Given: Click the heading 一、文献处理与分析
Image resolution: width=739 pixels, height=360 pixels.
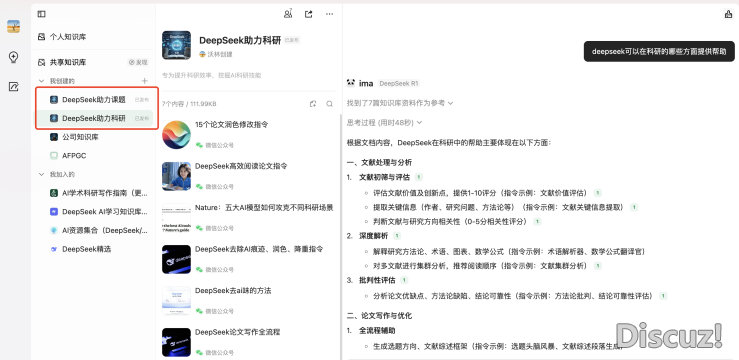Looking at the screenshot, I should click(379, 163).
